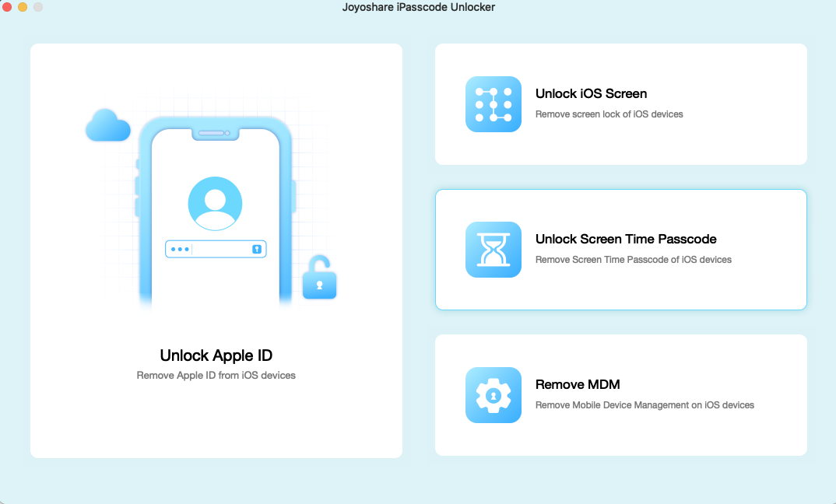Click the Remove MDM gear icon
Viewport: 836px width, 504px height.
494,395
